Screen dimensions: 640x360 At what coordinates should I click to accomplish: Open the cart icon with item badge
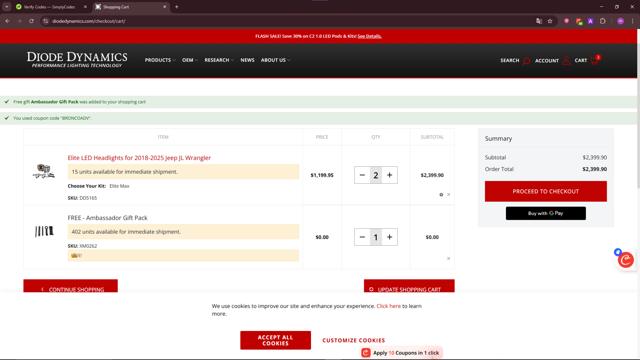tap(596, 60)
